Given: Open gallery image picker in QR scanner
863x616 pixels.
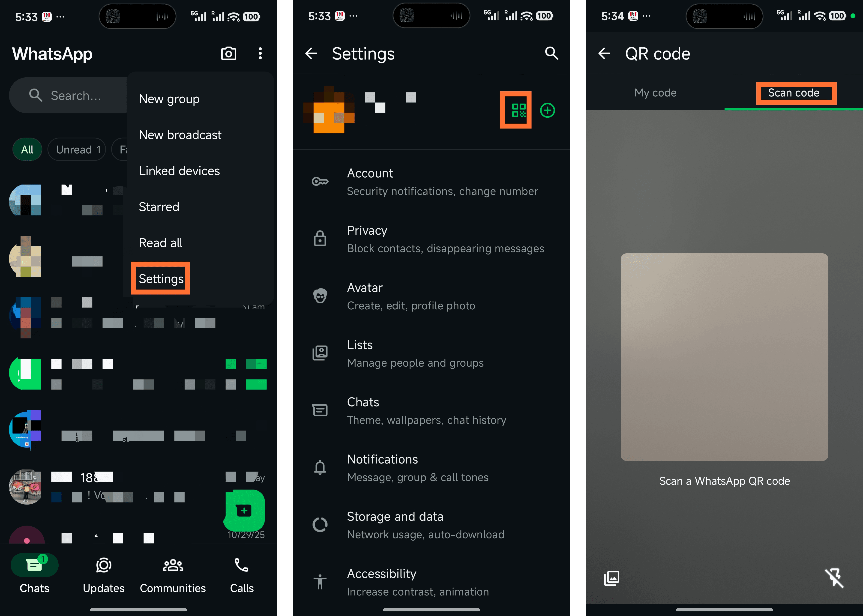Looking at the screenshot, I should pyautogui.click(x=611, y=578).
